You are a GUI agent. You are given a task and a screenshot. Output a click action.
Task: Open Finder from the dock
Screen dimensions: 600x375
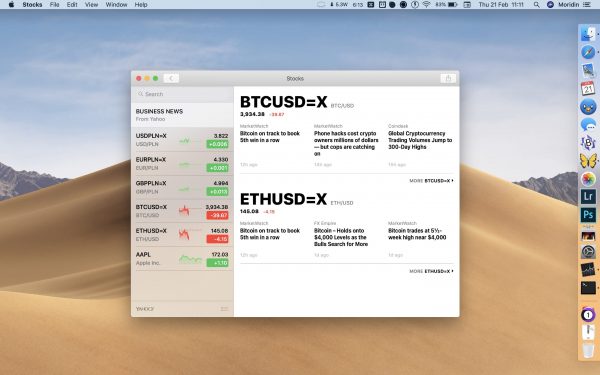(x=588, y=34)
